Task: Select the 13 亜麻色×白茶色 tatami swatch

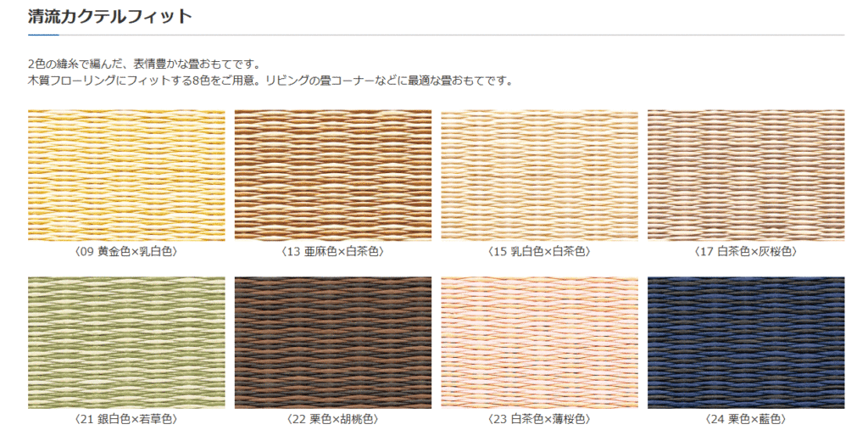Action: coord(333,176)
